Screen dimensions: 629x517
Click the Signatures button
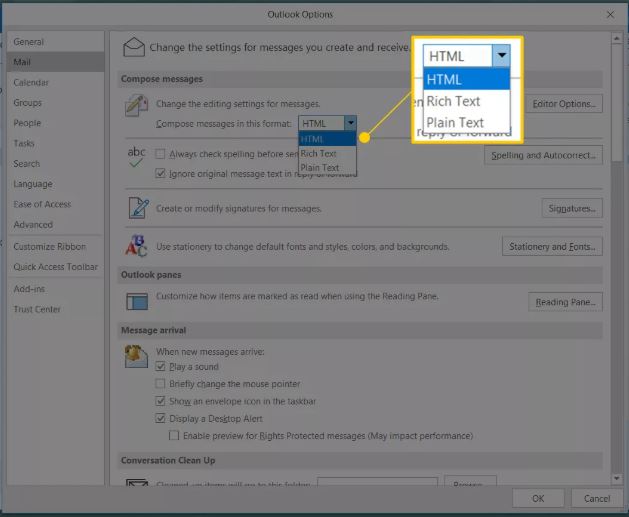tap(572, 209)
